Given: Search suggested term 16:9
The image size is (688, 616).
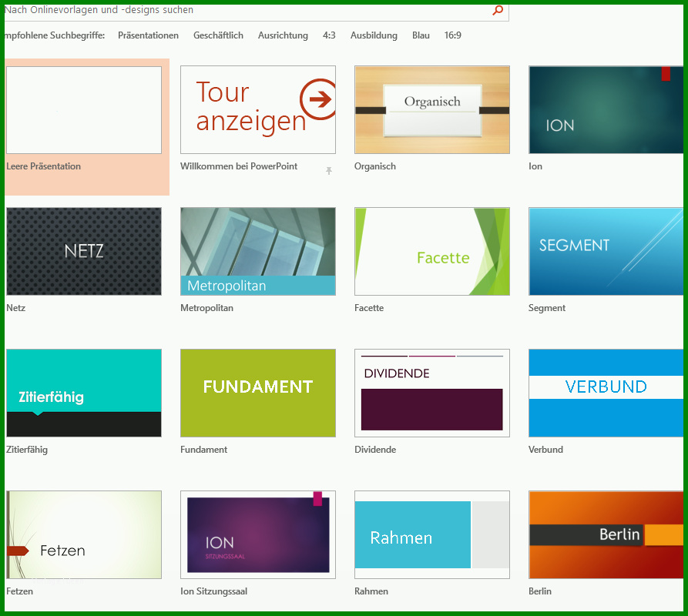Looking at the screenshot, I should click(x=453, y=35).
